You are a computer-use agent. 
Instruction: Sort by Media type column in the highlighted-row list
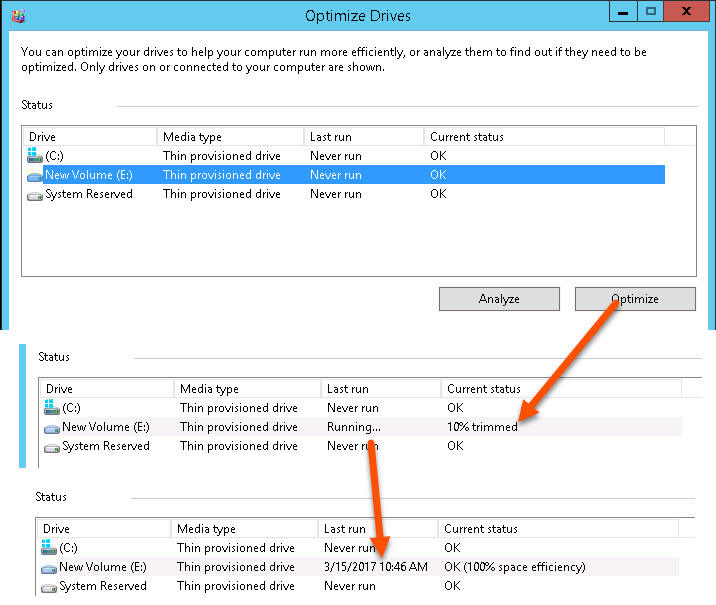point(231,137)
